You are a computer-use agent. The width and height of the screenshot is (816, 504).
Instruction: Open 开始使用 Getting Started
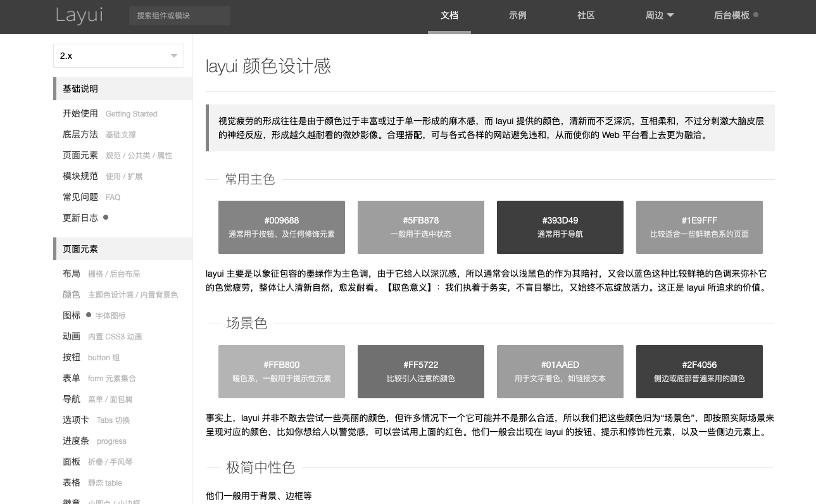110,113
